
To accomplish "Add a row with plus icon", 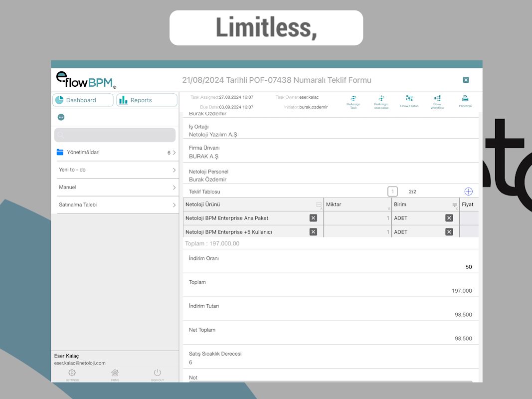I will click(468, 192).
